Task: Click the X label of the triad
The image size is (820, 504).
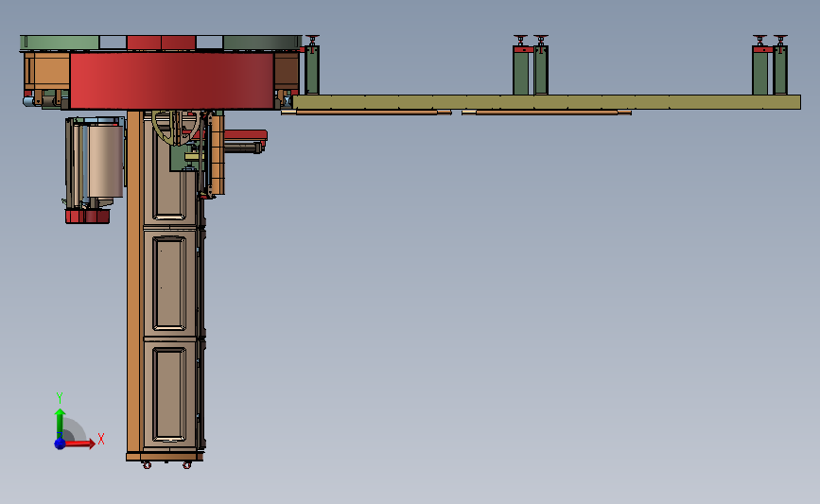Action: point(101,439)
